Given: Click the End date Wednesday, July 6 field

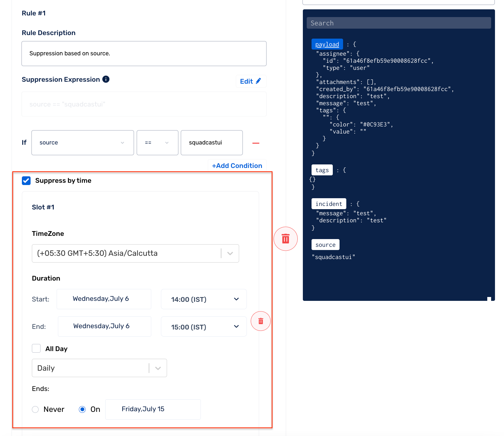Looking at the screenshot, I should click(x=105, y=326).
